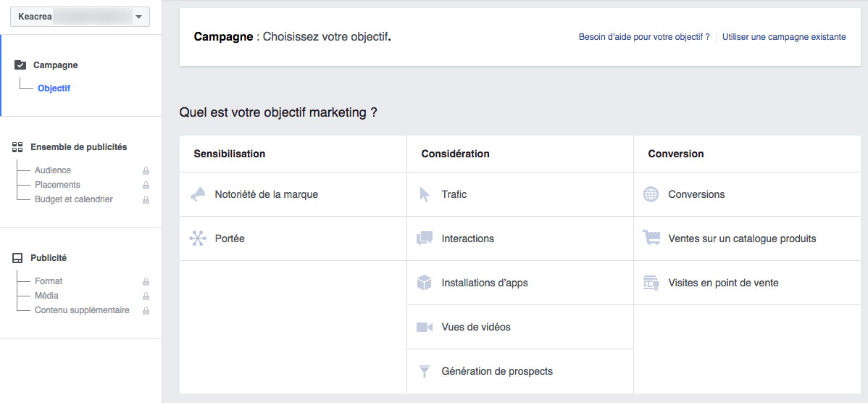
Task: Click the Interactions chat bubbles icon
Action: tap(425, 238)
